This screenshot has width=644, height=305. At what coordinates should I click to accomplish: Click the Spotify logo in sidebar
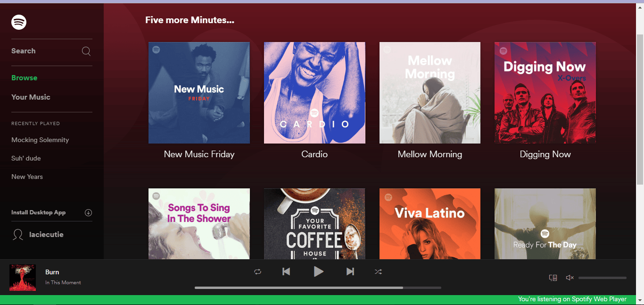coord(19,22)
